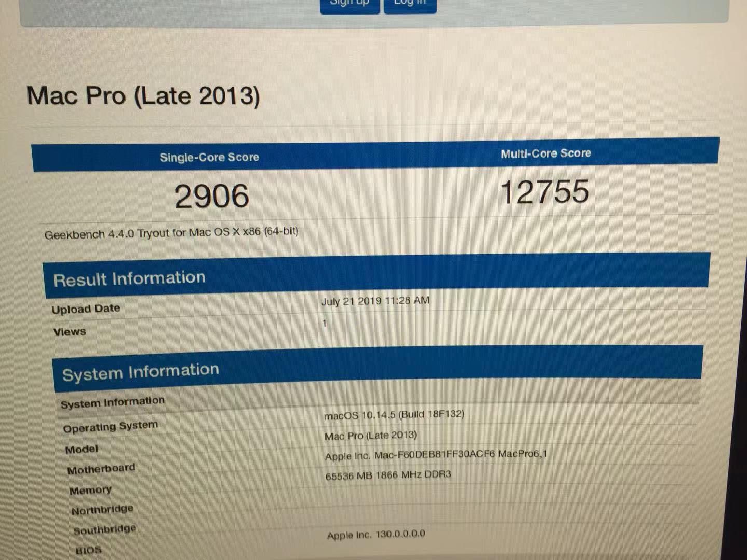Click the Memory row label

pyautogui.click(x=90, y=490)
